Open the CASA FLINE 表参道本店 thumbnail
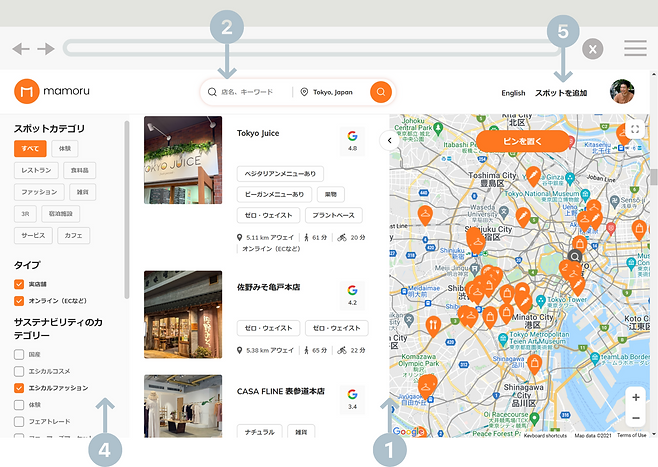The width and height of the screenshot is (658, 467). [x=183, y=406]
